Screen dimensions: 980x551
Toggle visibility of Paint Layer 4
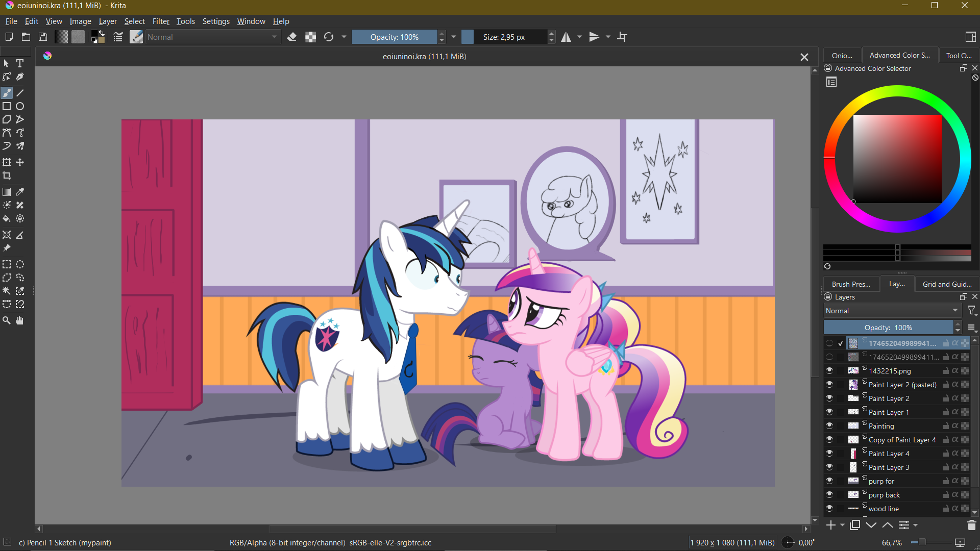pyautogui.click(x=829, y=453)
